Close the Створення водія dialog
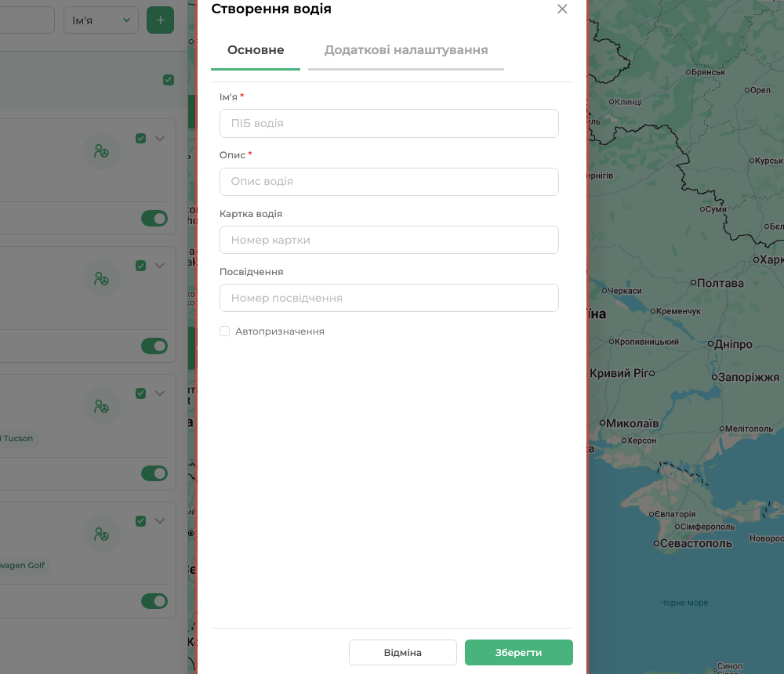 tap(562, 9)
